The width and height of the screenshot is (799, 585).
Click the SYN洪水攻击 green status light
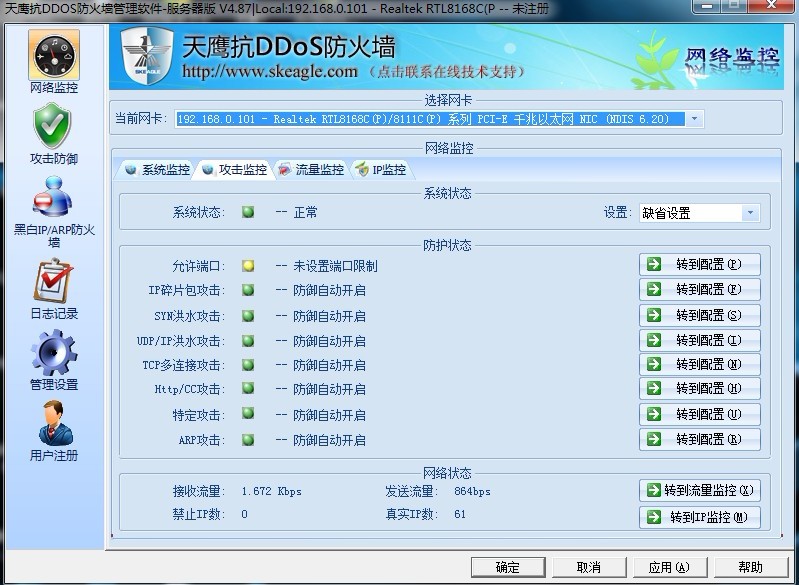pyautogui.click(x=248, y=315)
